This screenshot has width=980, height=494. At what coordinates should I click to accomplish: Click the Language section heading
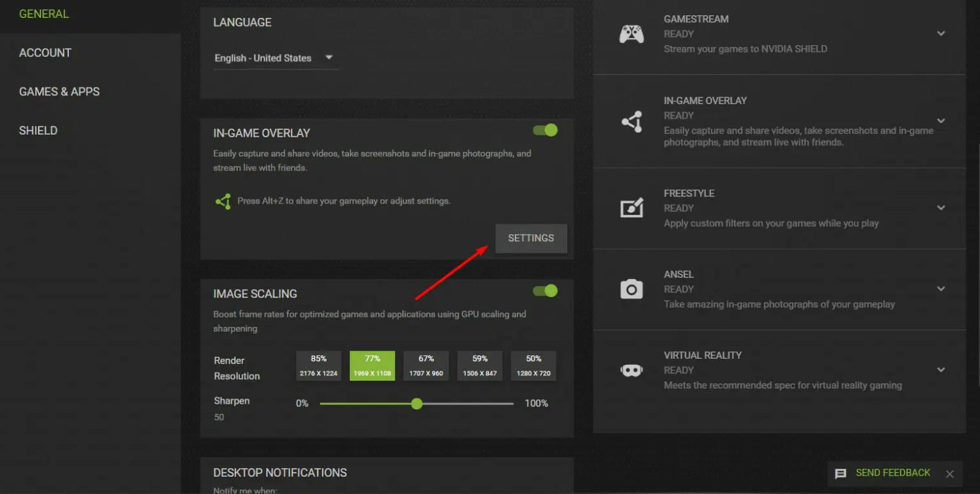click(x=243, y=23)
